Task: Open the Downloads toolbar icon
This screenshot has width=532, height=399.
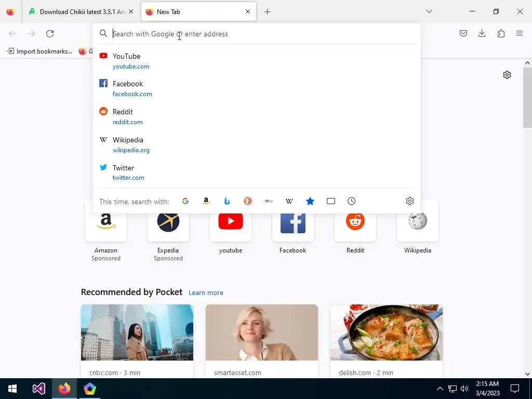Action: [482, 33]
